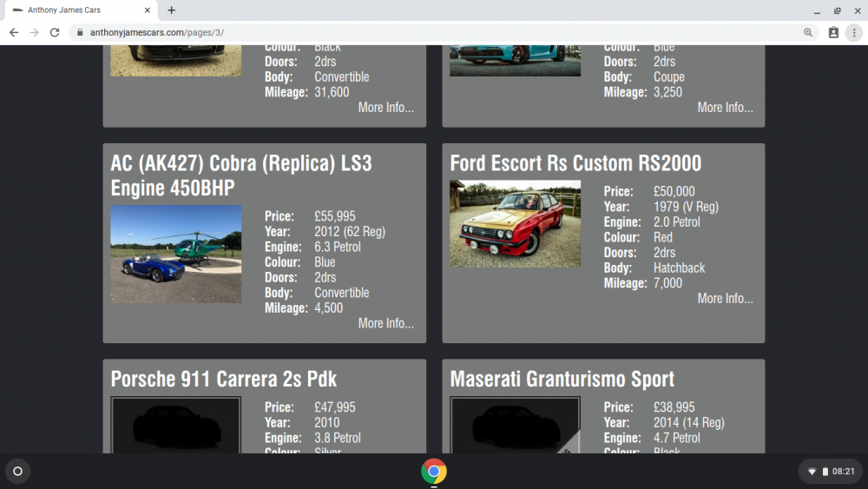Click the 3.8 Petrol engine value
Image resolution: width=868 pixels, height=489 pixels.
pyautogui.click(x=338, y=438)
